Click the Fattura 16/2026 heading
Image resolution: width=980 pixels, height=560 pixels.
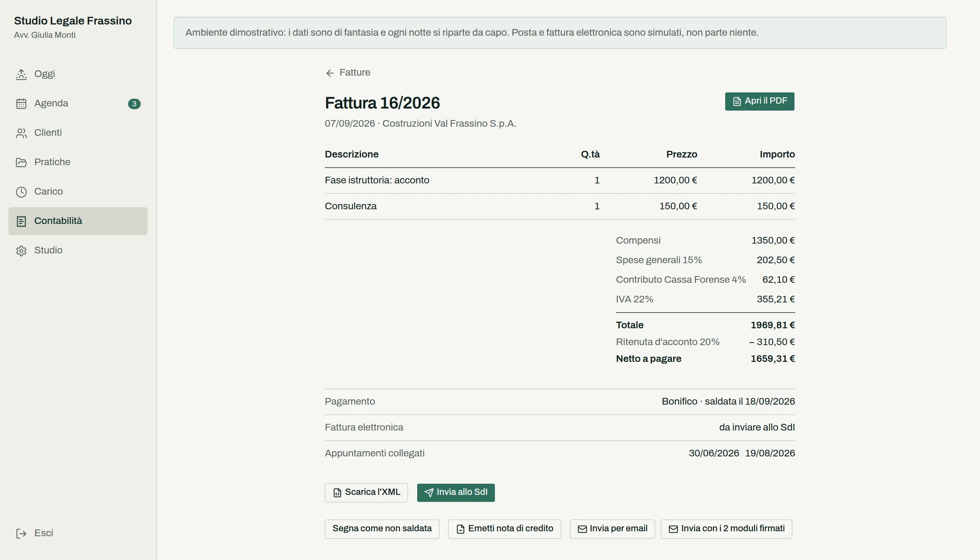pos(382,103)
